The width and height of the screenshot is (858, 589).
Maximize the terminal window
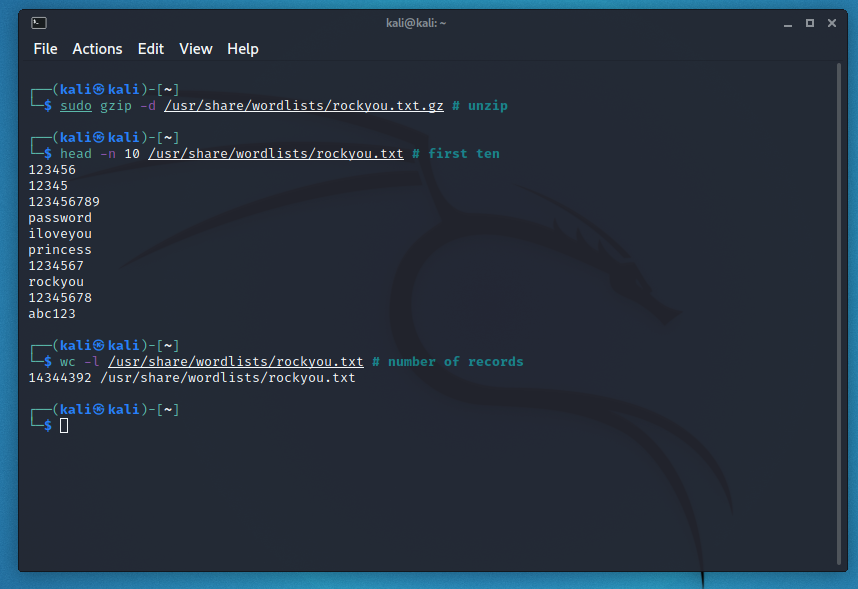click(810, 23)
